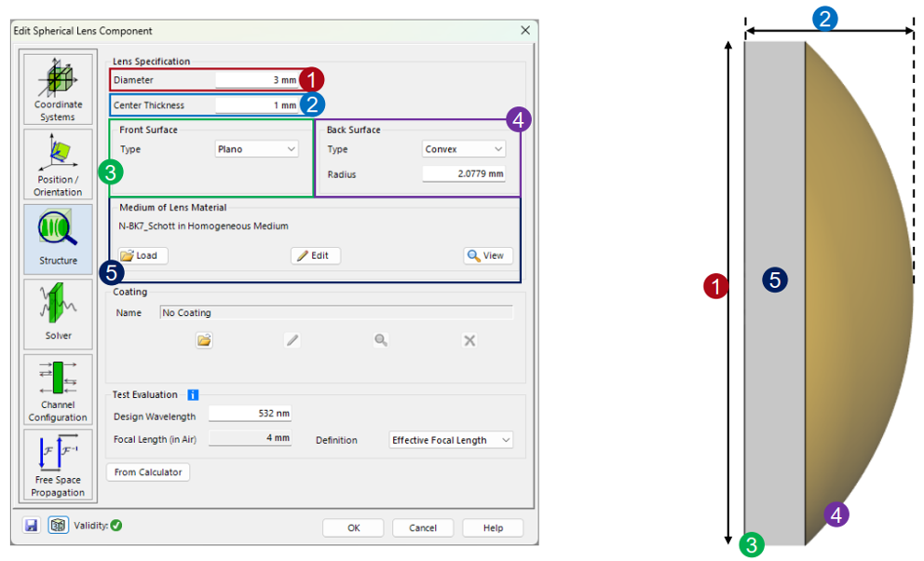The image size is (924, 561).
Task: Click the coating load folder icon
Action: click(x=204, y=340)
